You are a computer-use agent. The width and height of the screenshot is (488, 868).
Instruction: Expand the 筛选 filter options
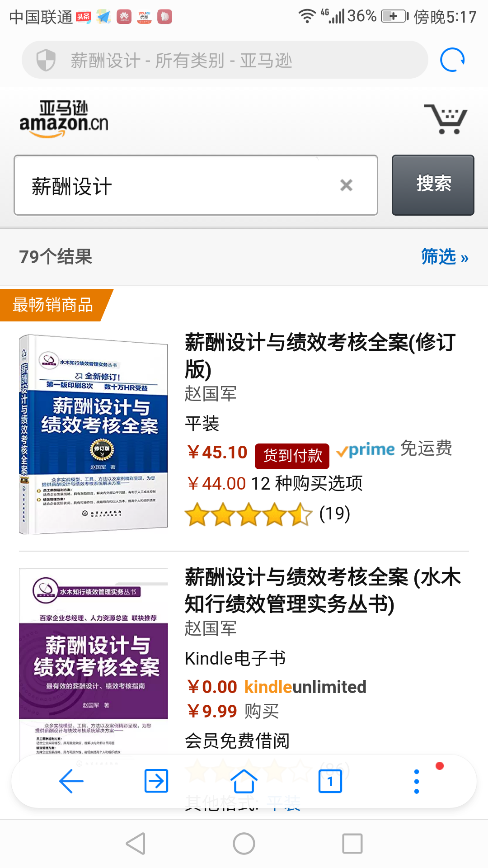pyautogui.click(x=445, y=257)
